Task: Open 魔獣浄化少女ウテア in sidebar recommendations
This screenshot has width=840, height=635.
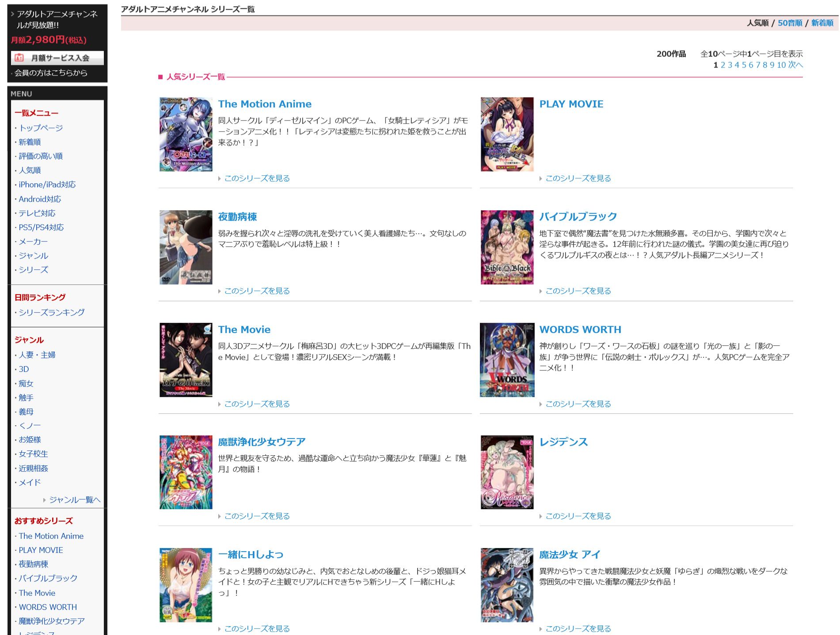Action: point(52,621)
